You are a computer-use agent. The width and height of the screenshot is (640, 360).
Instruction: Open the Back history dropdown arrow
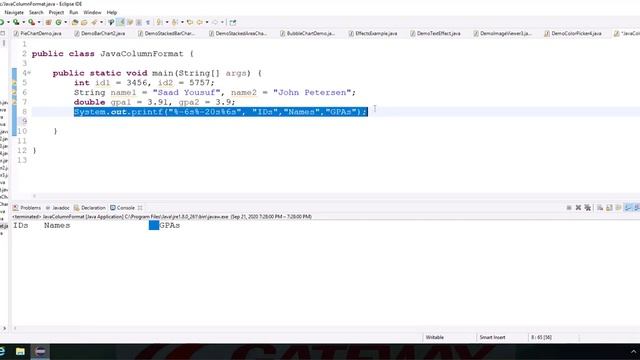tap(207, 22)
